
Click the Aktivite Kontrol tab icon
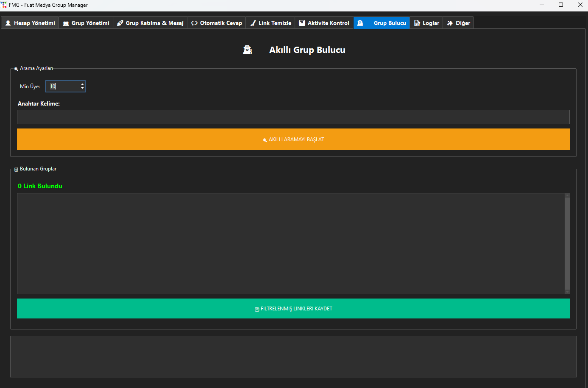[302, 23]
